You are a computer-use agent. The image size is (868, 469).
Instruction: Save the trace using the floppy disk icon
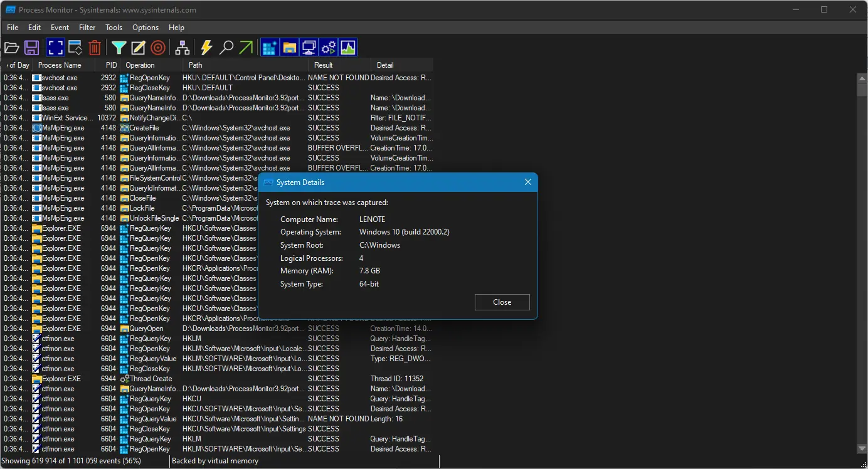pos(32,48)
